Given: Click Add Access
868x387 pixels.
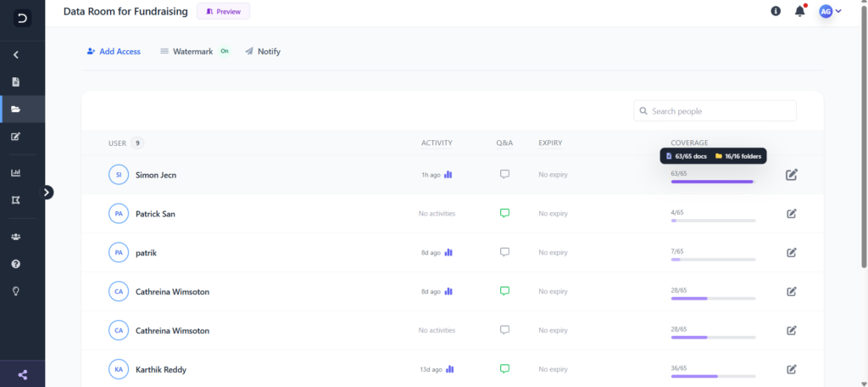Looking at the screenshot, I should (x=114, y=52).
